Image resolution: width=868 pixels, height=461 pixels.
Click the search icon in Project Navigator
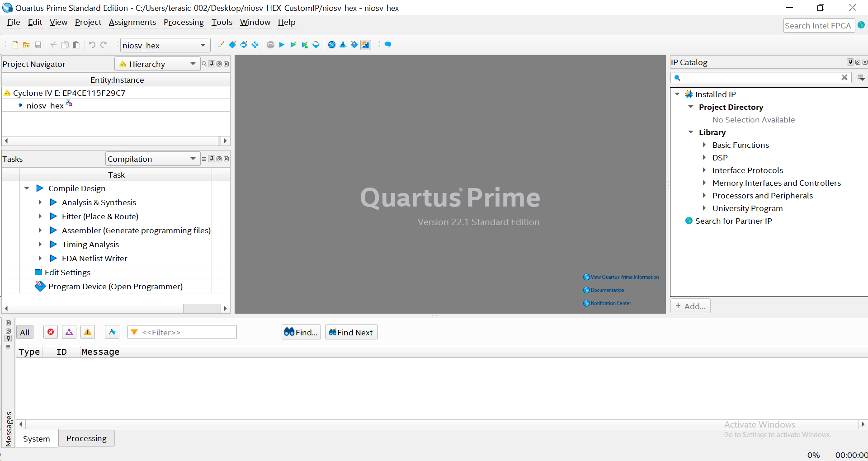pos(204,64)
